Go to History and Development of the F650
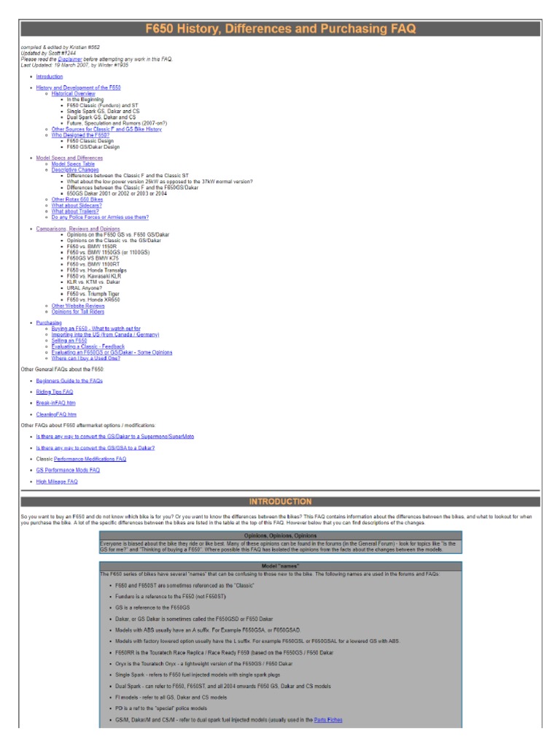Image resolution: width=560 pixels, height=747 pixels. [79, 88]
